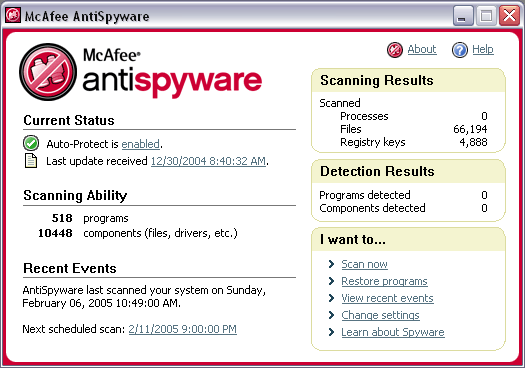Viewport: 525px width, 368px height.
Task: Open Learn about Spyware
Action: [x=393, y=332]
